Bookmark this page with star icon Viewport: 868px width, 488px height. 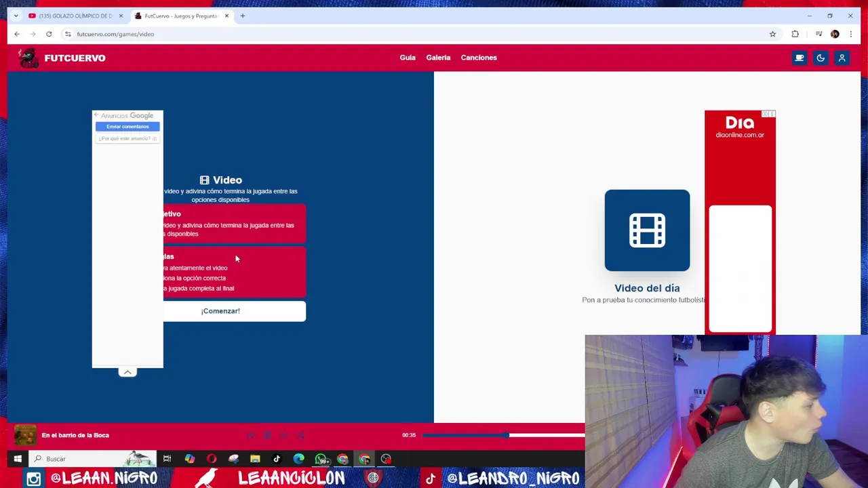(772, 34)
